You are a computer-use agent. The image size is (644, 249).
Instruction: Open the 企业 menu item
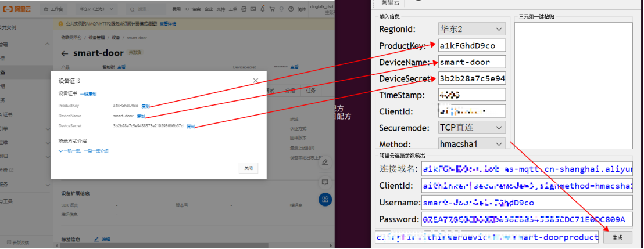[x=209, y=9]
